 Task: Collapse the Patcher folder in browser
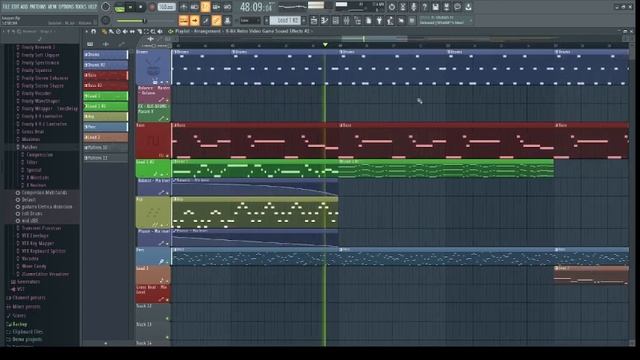tap(29, 147)
